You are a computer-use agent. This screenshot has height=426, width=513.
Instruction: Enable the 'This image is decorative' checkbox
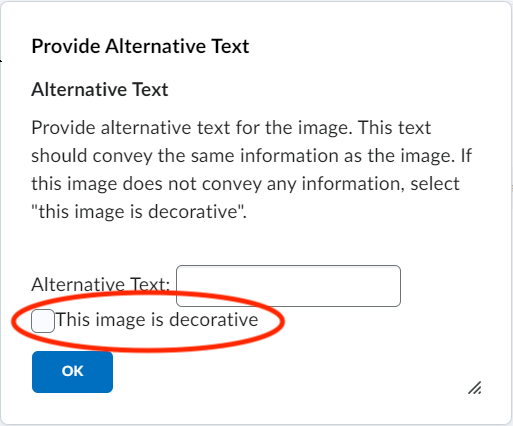coord(43,321)
